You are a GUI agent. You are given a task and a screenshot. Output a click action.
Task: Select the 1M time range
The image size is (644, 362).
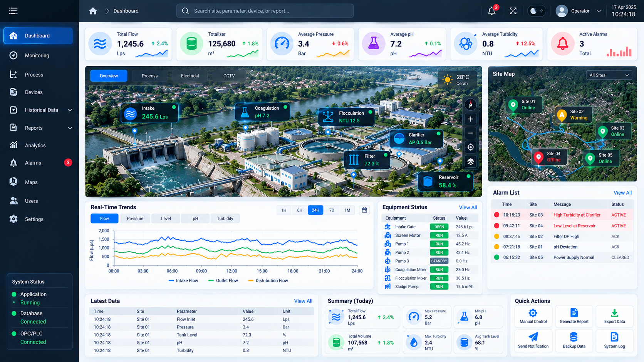347,210
